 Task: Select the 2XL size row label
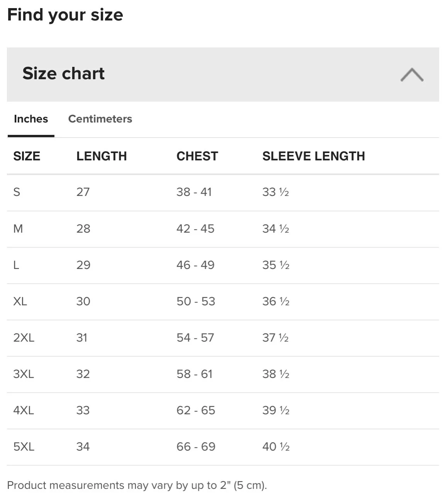point(24,338)
